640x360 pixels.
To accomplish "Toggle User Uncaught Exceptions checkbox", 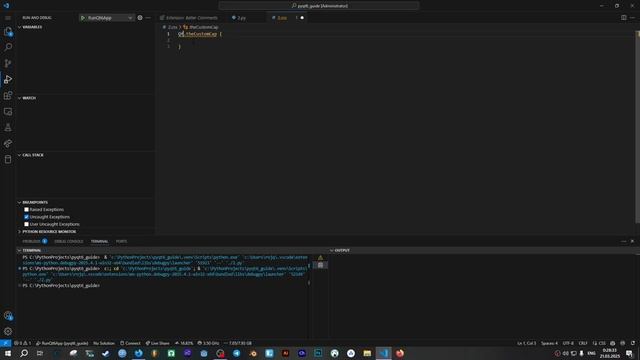I will (x=27, y=224).
